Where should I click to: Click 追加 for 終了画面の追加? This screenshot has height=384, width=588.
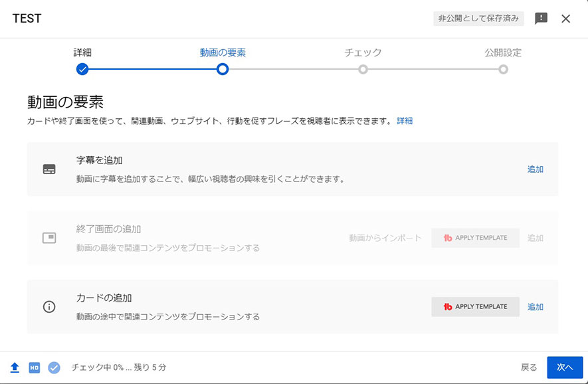(536, 238)
